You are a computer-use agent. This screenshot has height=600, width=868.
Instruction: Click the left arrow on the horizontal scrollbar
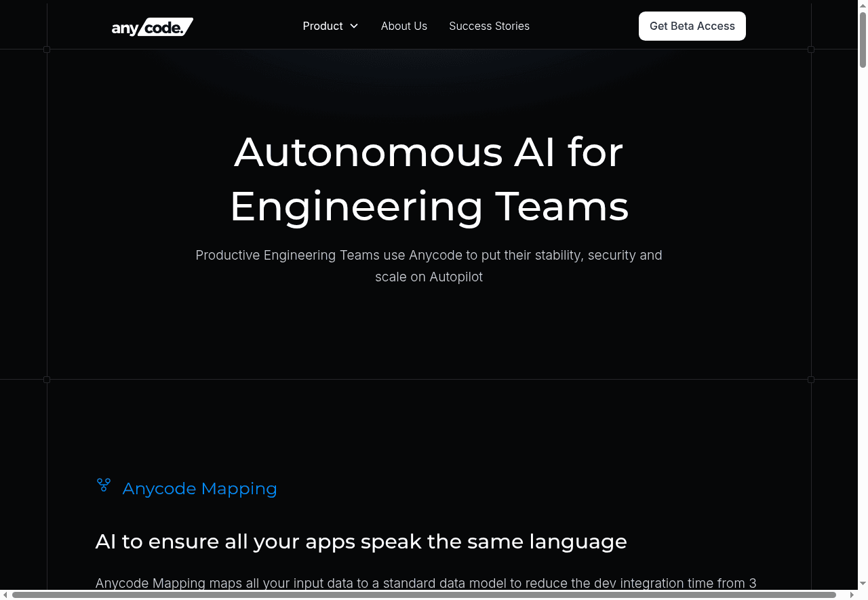pos(4,595)
